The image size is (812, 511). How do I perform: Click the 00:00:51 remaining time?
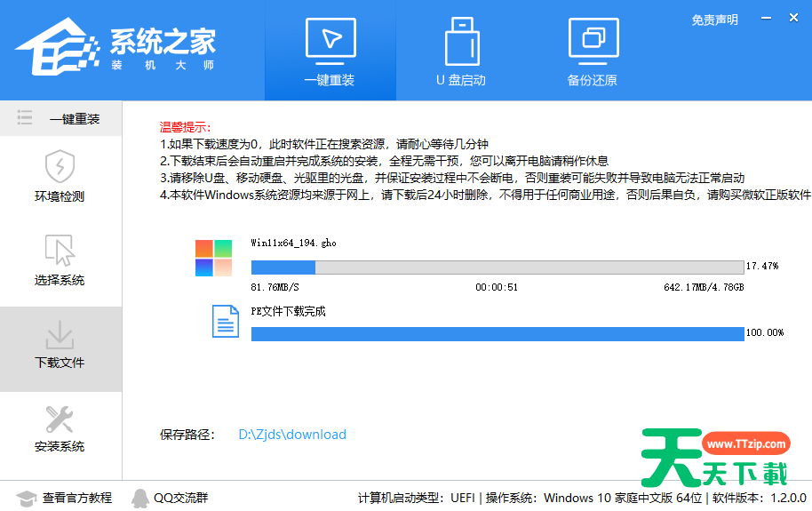(x=497, y=287)
